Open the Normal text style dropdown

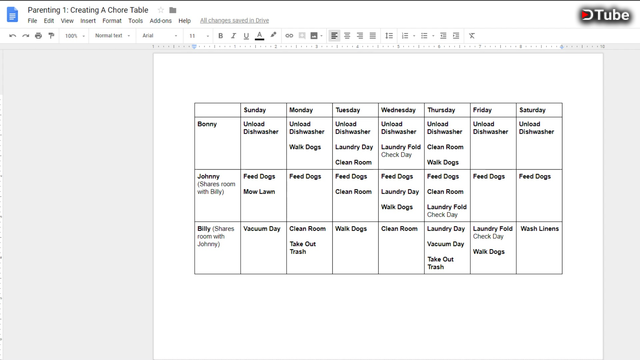pyautogui.click(x=112, y=36)
